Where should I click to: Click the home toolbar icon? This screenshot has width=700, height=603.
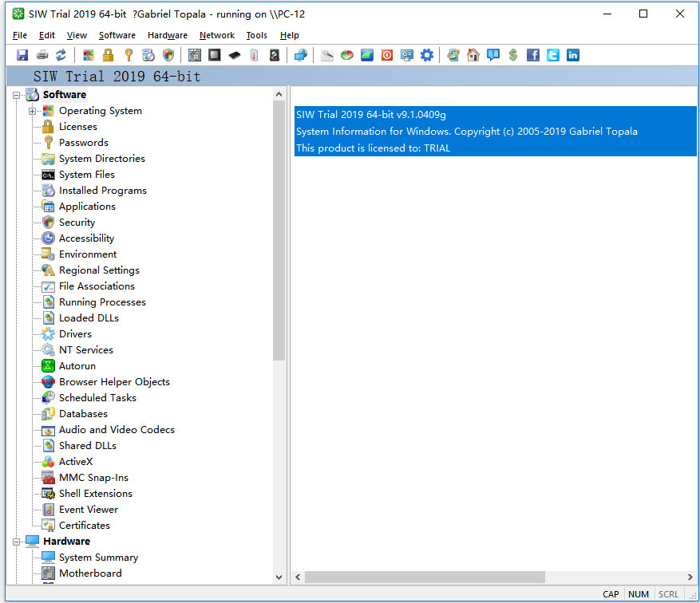(x=473, y=55)
